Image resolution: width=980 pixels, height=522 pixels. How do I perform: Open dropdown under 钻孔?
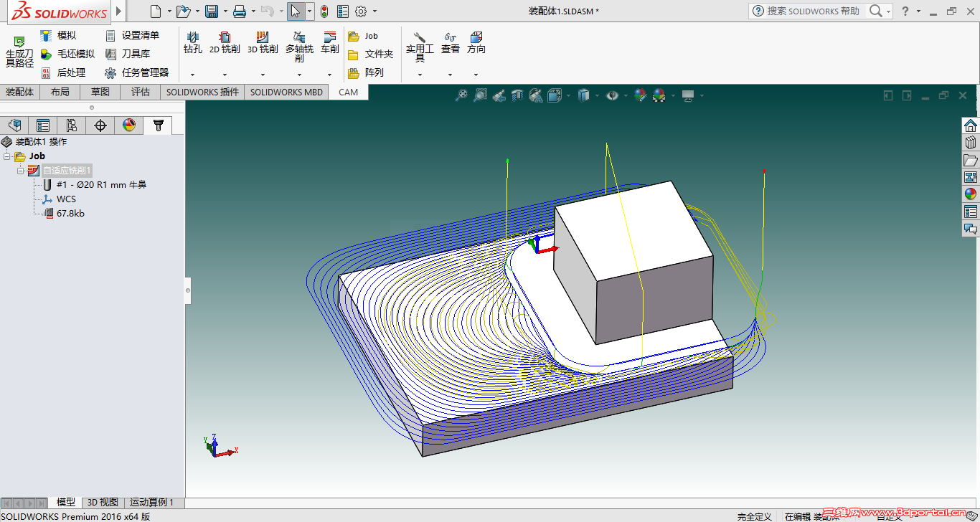pos(192,75)
